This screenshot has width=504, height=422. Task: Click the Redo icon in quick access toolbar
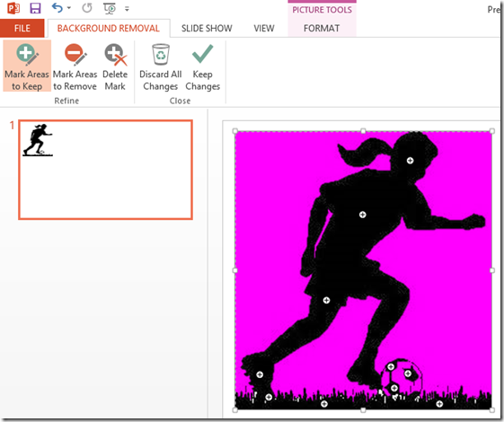point(87,8)
